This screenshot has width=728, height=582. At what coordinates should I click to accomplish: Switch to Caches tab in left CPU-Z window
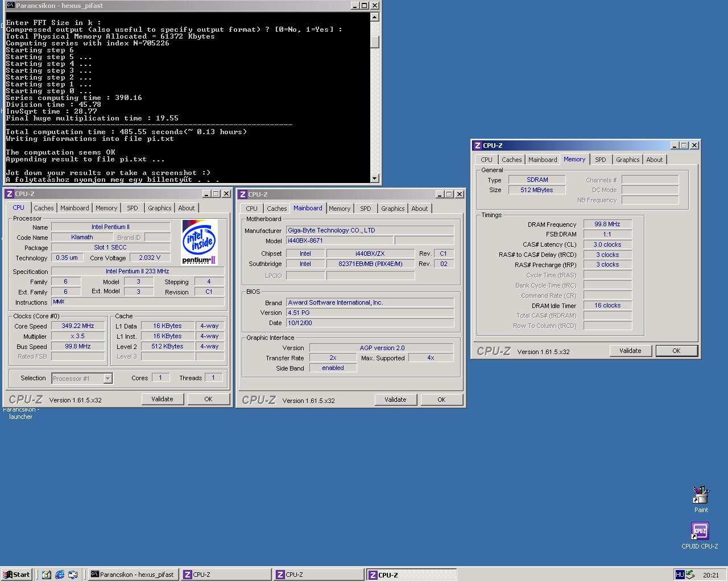[44, 208]
